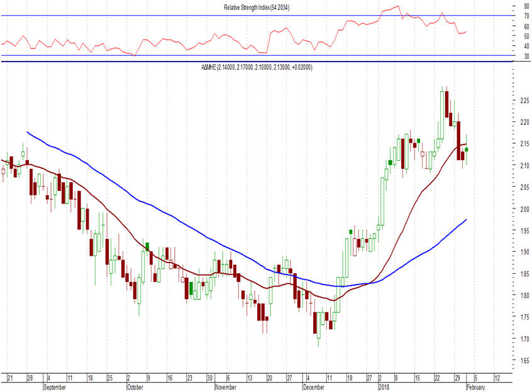This screenshot has height=392, width=532.
Task: Click the date tick labeled 30
Action: coord(210,378)
